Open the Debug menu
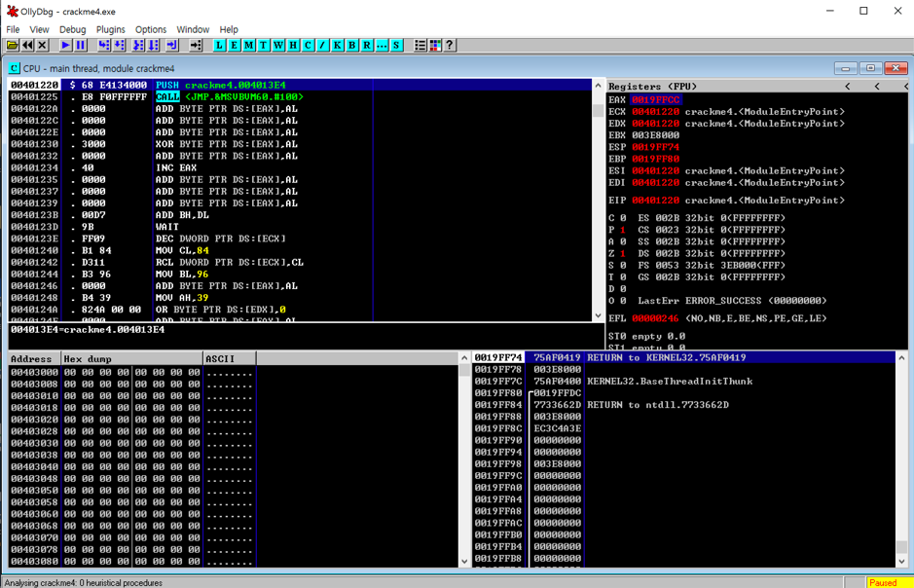 (72, 29)
